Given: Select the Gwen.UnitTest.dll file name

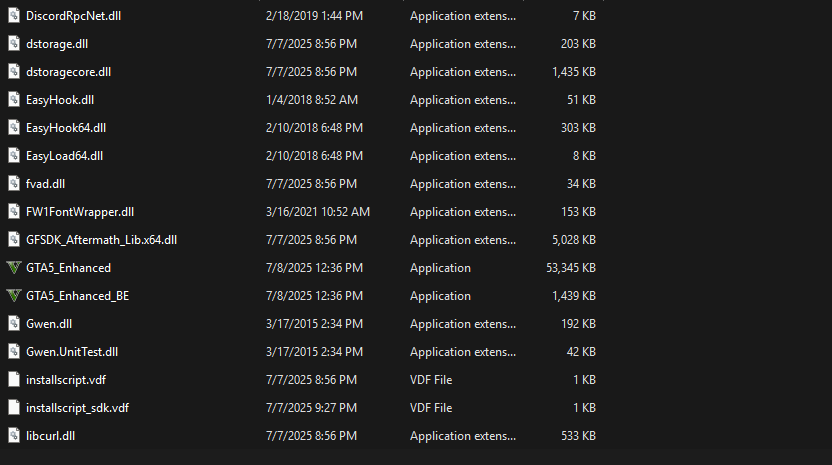Looking at the screenshot, I should click(72, 352).
